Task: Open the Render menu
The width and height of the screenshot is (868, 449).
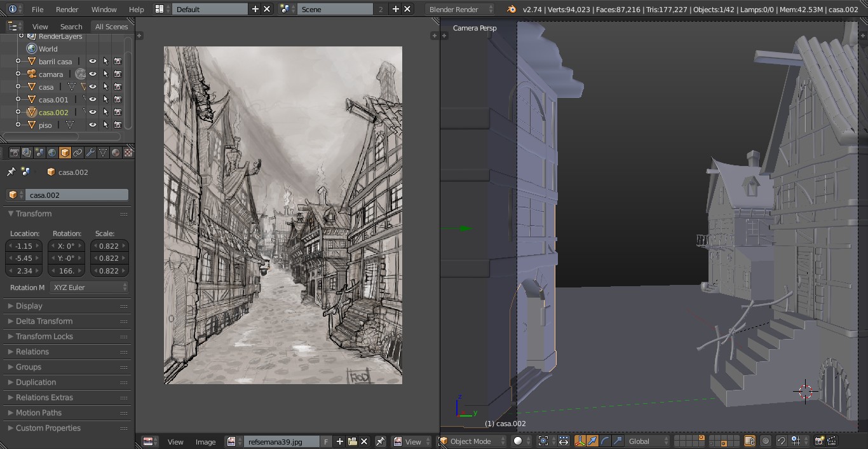Action: coord(67,9)
